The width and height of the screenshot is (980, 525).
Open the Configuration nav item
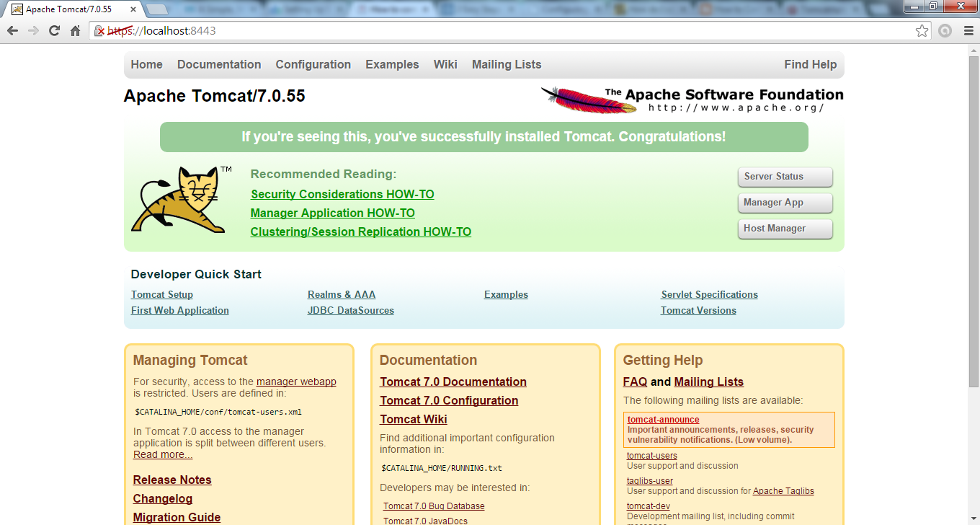tap(313, 64)
